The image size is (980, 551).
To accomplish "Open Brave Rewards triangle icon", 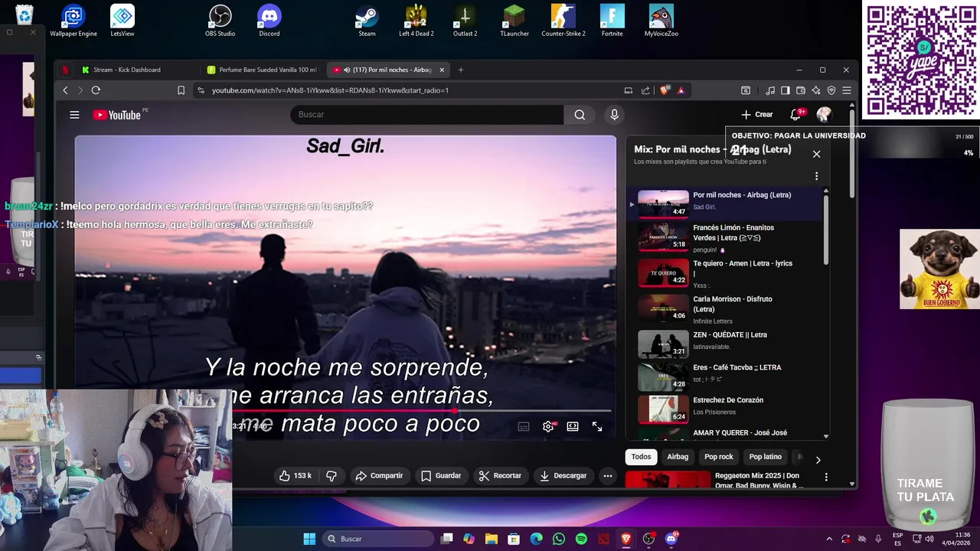I will click(x=681, y=90).
